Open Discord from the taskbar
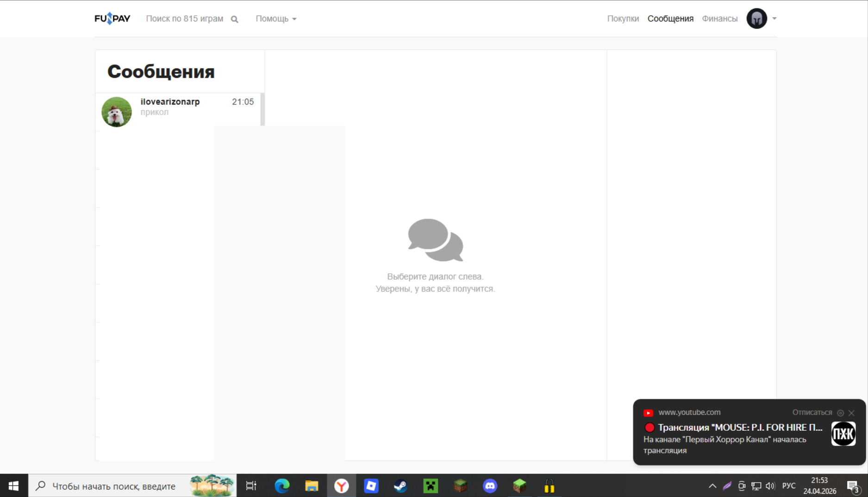Screen dimensions: 868x497 [490, 485]
